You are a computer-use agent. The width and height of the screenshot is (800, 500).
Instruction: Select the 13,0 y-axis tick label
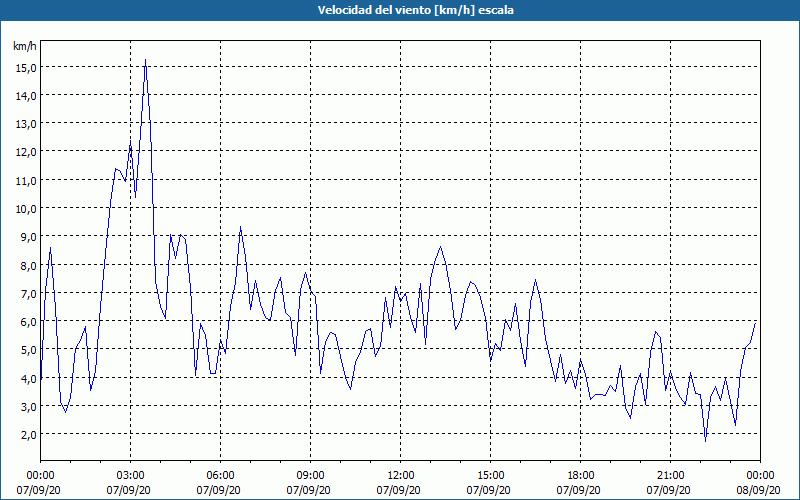tap(26, 123)
